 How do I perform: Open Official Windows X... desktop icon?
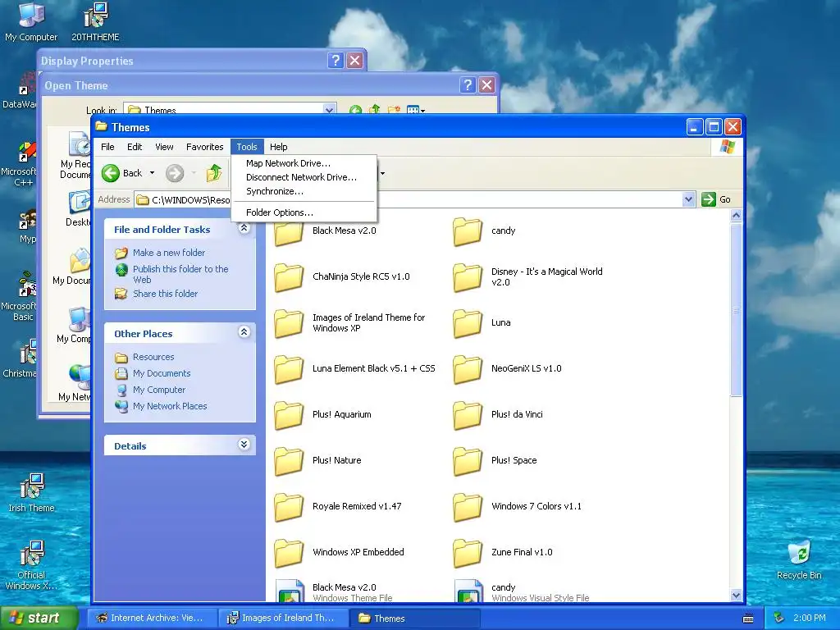[x=32, y=554]
